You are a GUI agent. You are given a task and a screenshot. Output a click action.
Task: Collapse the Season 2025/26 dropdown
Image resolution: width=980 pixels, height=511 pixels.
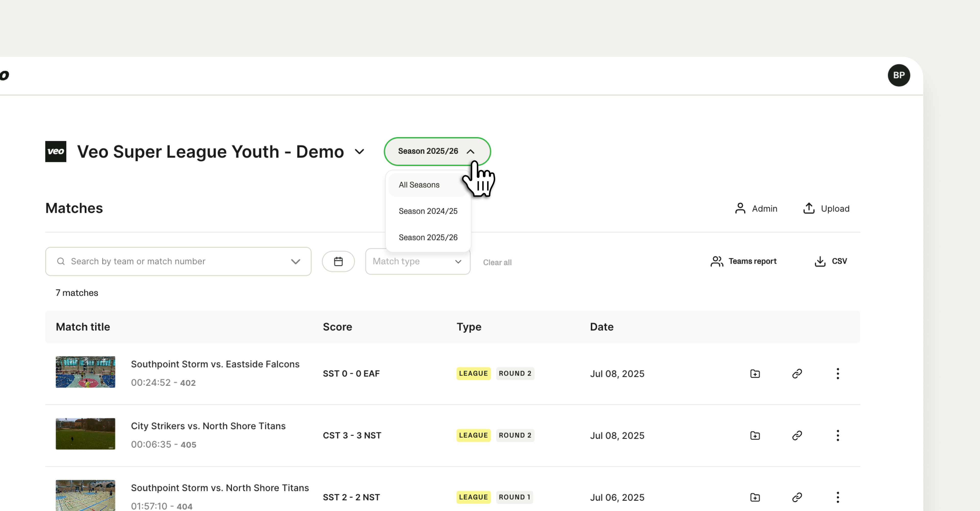click(x=437, y=151)
